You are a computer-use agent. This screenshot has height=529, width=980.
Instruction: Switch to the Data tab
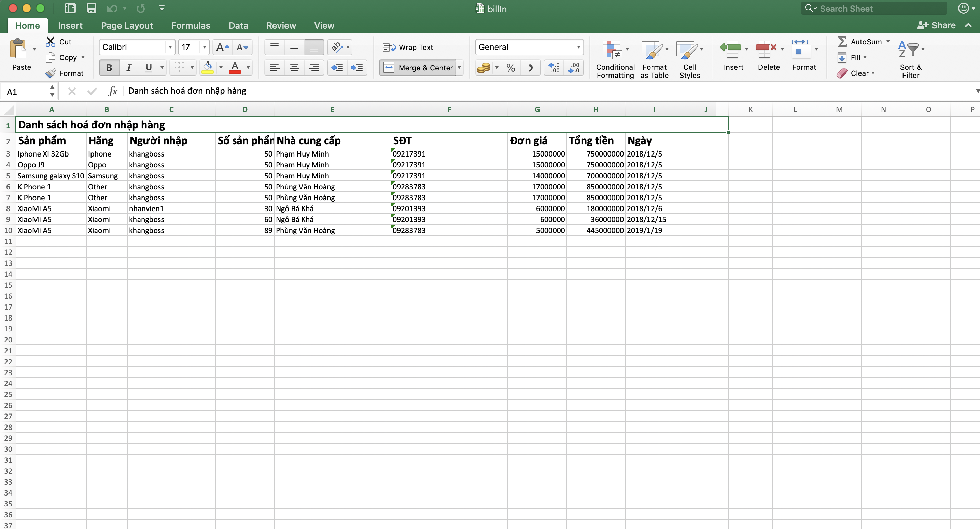[x=238, y=26]
